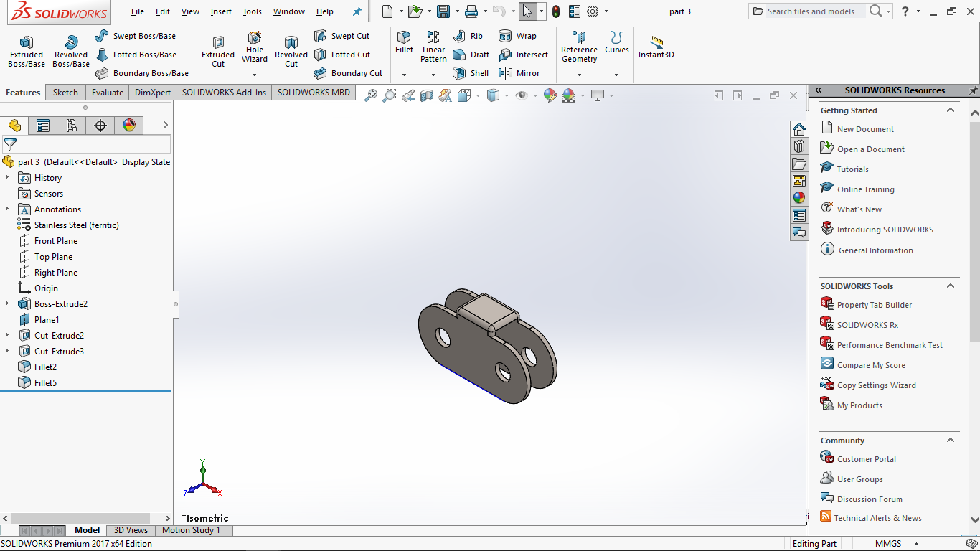Expand the Cut-Extrude2 feature node
This screenshot has height=551, width=980.
point(7,336)
